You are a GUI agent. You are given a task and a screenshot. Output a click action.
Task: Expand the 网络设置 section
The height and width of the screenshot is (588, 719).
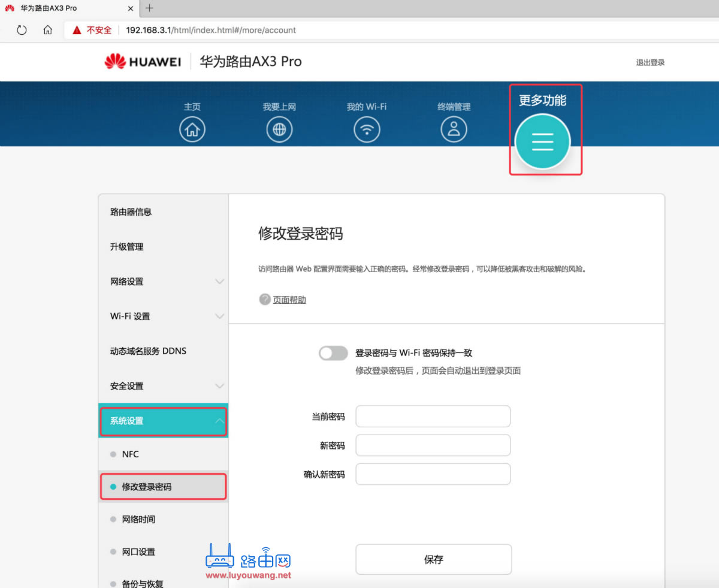click(x=164, y=281)
